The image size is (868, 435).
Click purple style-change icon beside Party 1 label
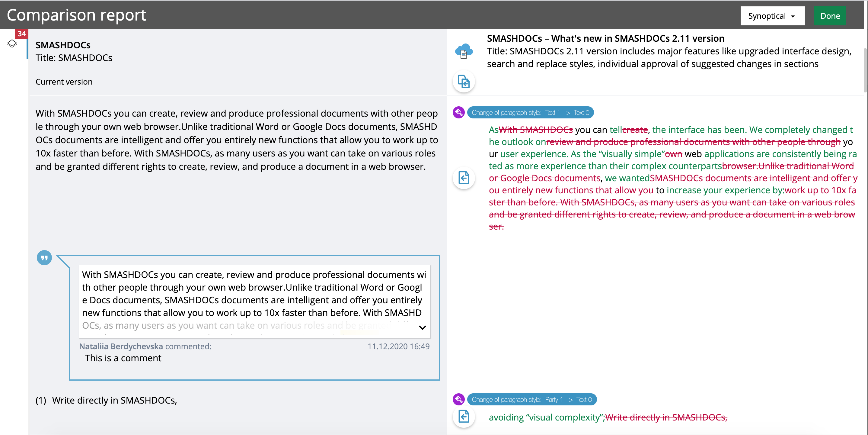459,399
